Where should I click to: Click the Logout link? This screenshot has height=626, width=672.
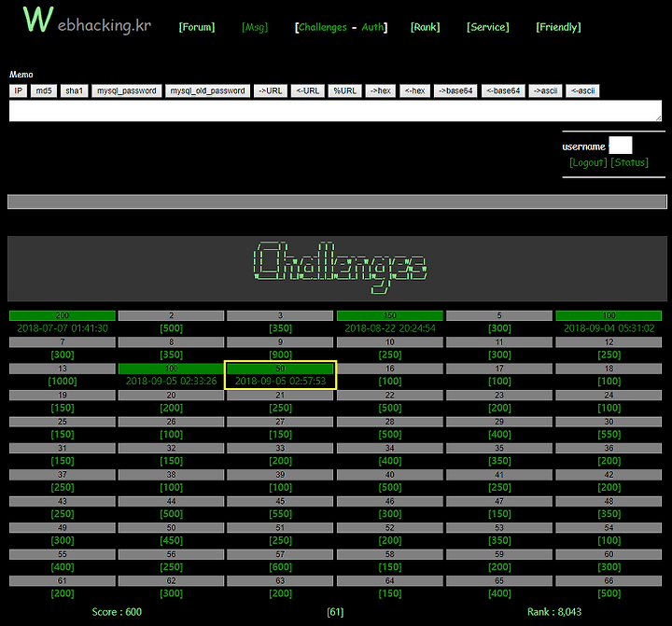pos(588,163)
